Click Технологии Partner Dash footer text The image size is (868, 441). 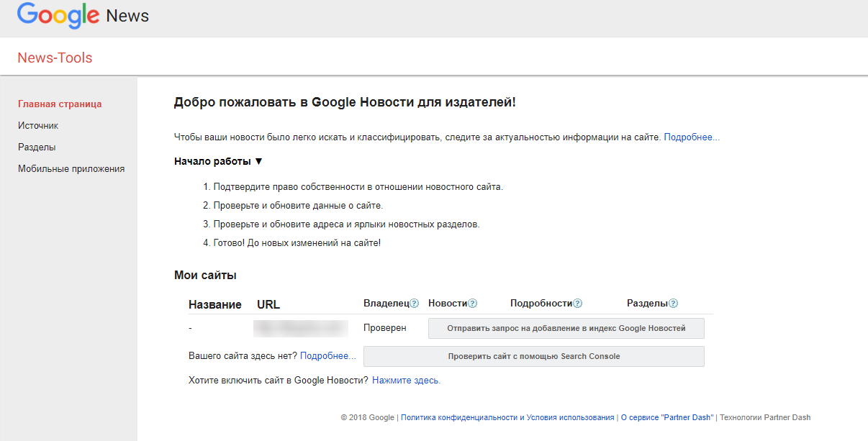point(765,417)
